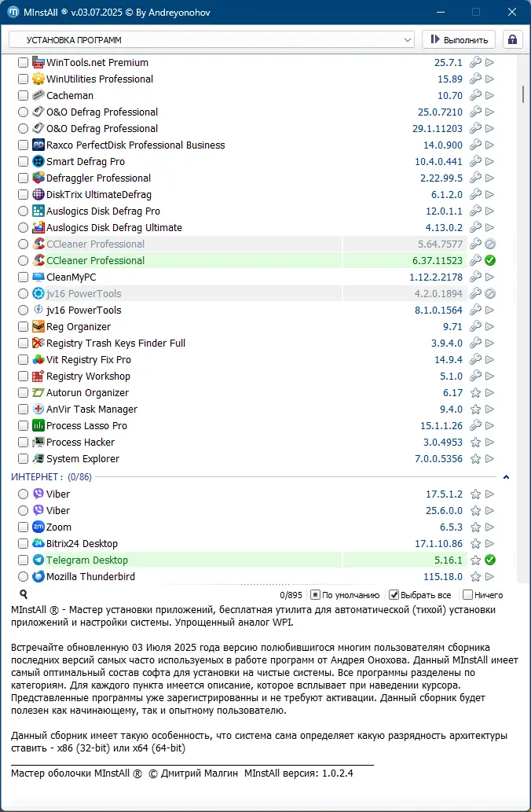Screen dimensions: 531x812
Task: Click the vertical scrollbar thumb of list
Action: pos(523,94)
